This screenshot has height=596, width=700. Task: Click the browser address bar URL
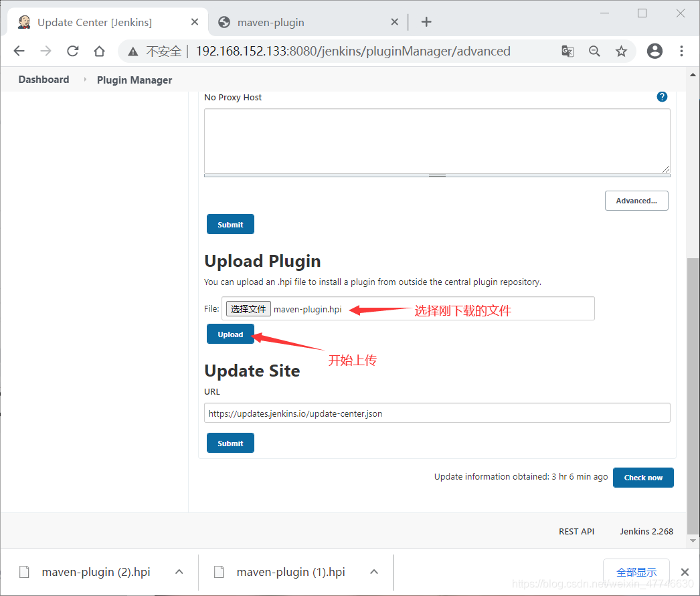point(353,52)
